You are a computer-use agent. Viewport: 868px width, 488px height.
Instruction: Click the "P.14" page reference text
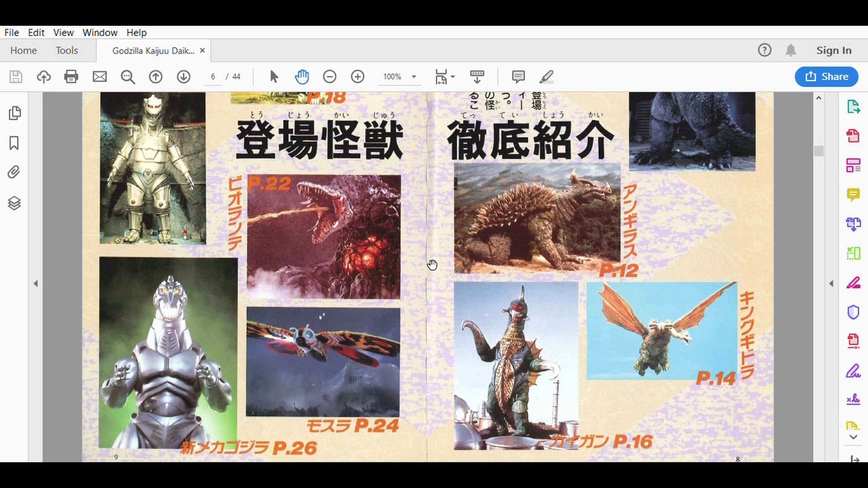(715, 379)
